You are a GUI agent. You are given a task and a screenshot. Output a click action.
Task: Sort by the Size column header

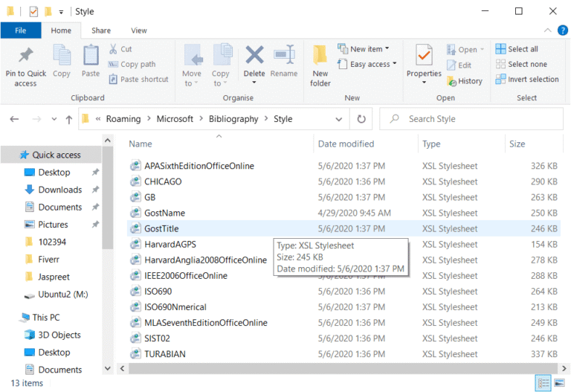tap(517, 144)
